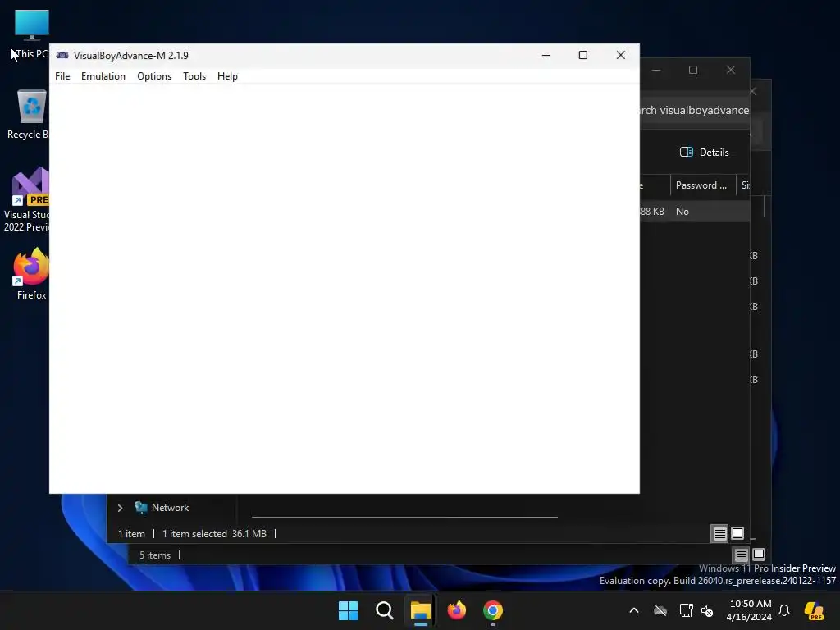Open the notifications bell
840x630 pixels.
pyautogui.click(x=784, y=610)
